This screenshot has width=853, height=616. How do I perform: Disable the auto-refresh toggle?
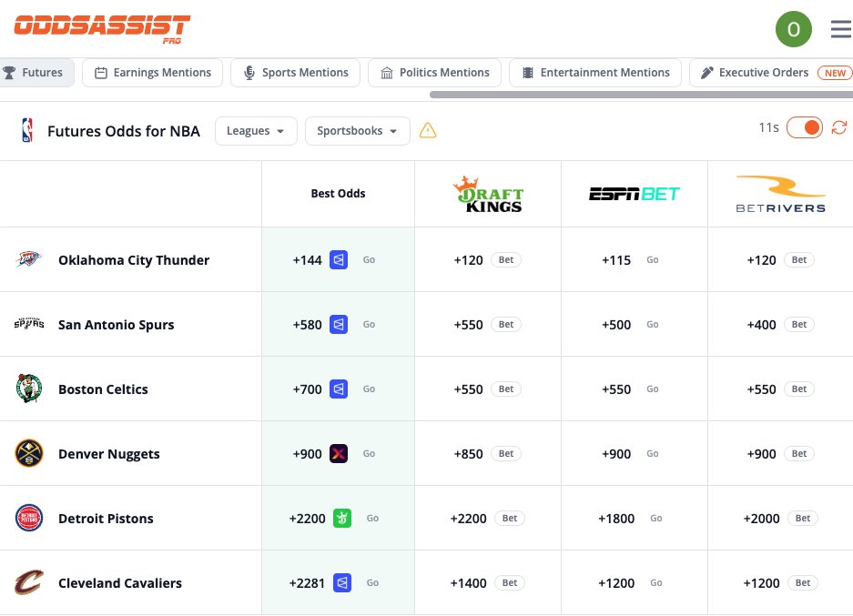pyautogui.click(x=805, y=127)
